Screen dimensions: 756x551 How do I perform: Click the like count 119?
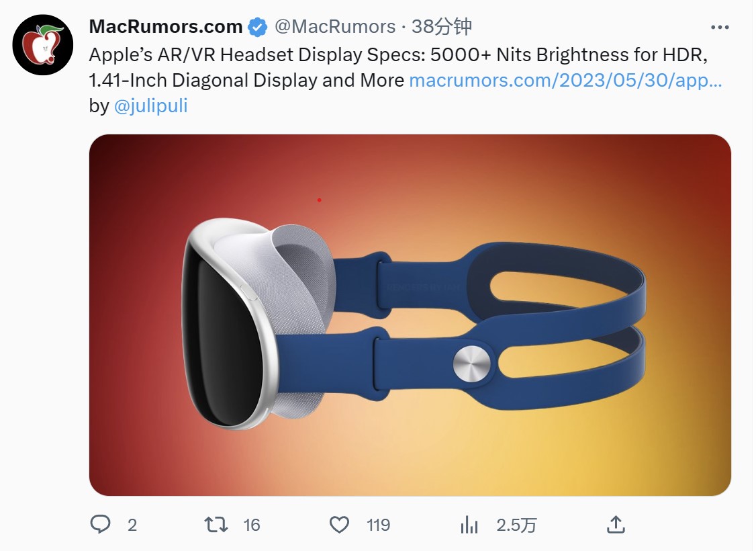click(378, 525)
